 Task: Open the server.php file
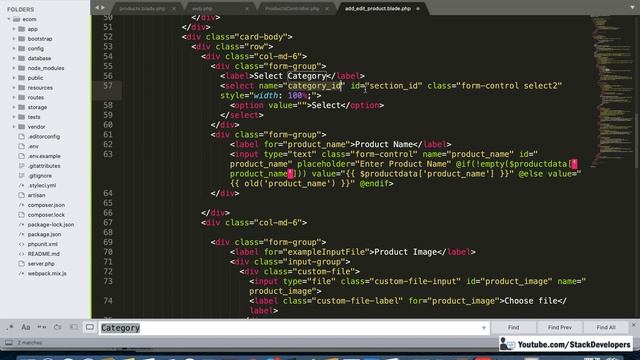(x=41, y=264)
